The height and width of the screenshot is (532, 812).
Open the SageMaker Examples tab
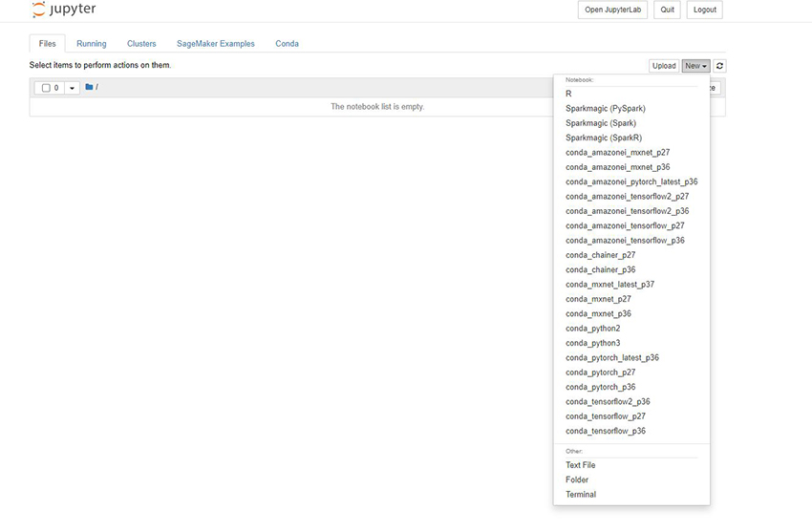[x=216, y=44]
